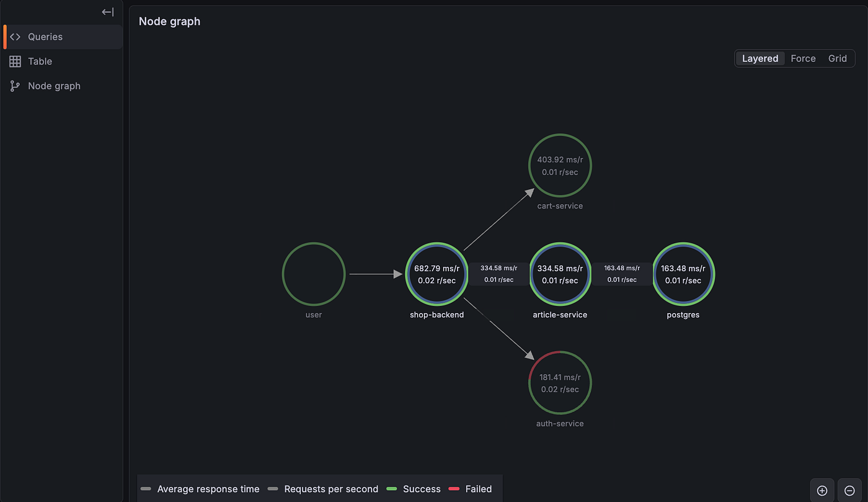Select the user node circle
The image size is (868, 502).
click(314, 274)
